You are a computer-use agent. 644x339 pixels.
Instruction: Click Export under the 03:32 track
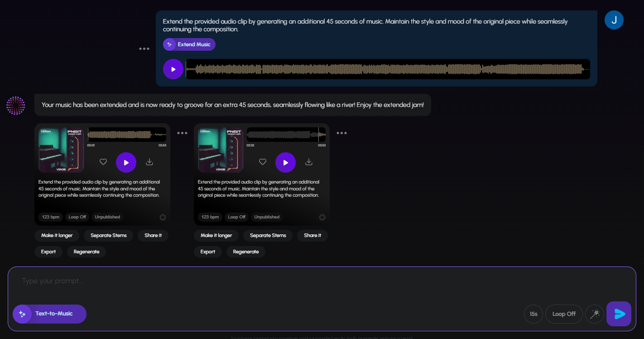pos(208,252)
